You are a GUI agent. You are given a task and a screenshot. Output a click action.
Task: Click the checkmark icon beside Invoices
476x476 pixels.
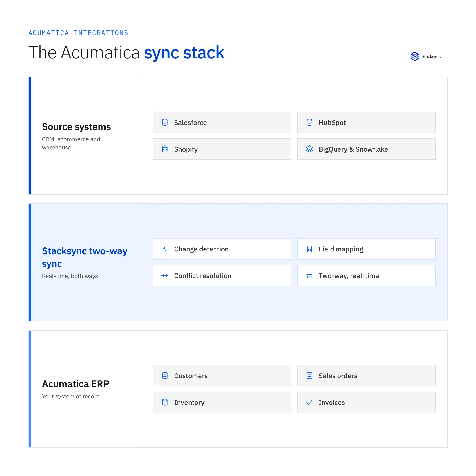point(309,402)
